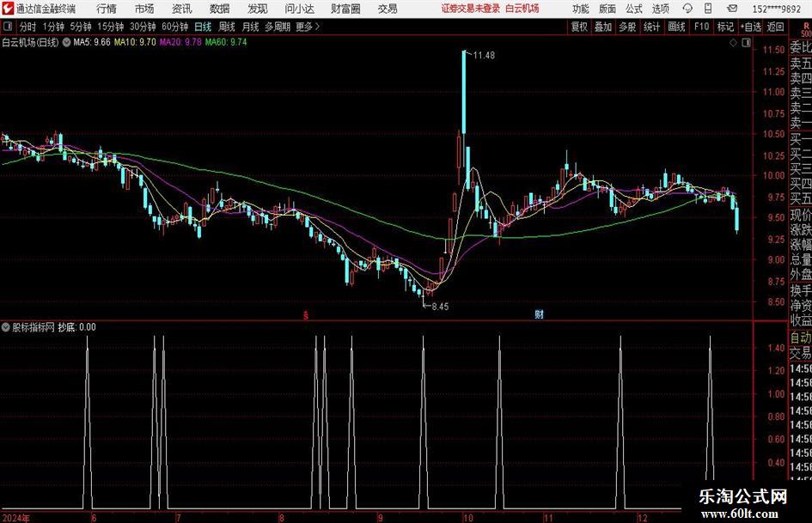This screenshot has width=812, height=523.
Task: Click the 统计 statistics button
Action: (651, 27)
